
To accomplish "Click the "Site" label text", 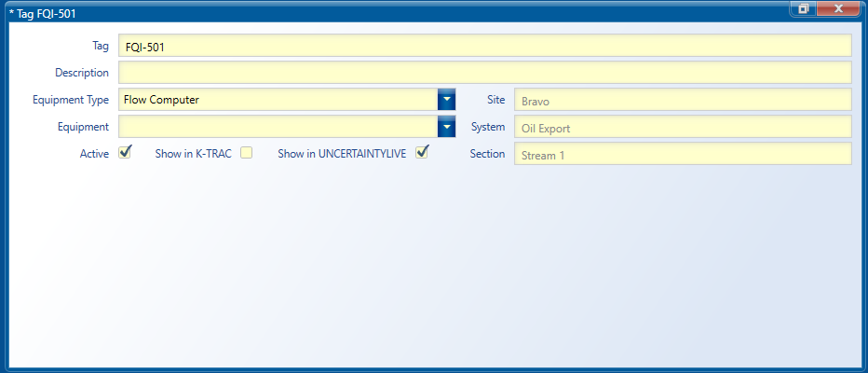I will pyautogui.click(x=496, y=100).
